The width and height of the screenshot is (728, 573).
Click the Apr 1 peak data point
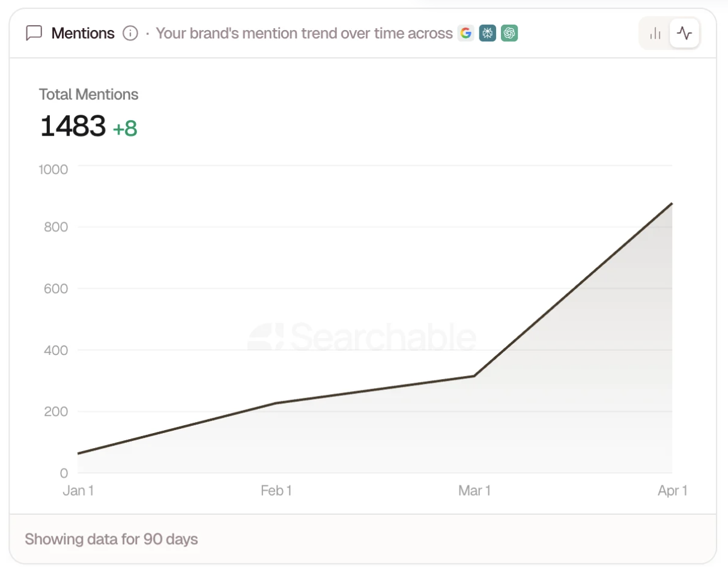672,204
